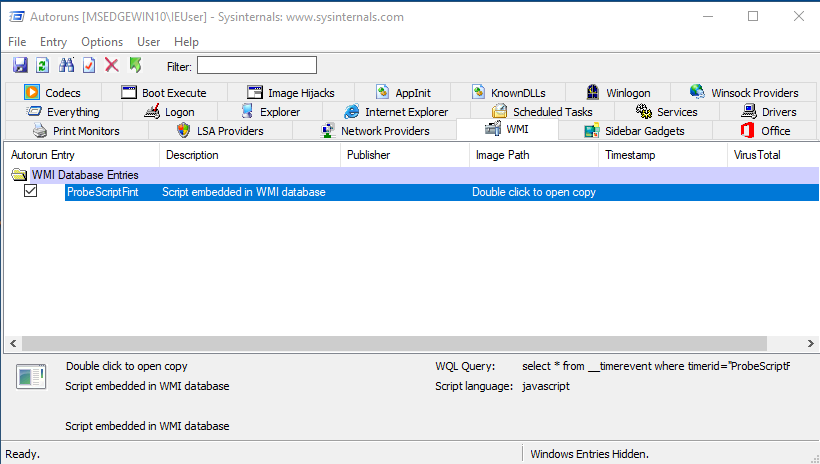Click the script thumbnail in details pane

coord(31,376)
